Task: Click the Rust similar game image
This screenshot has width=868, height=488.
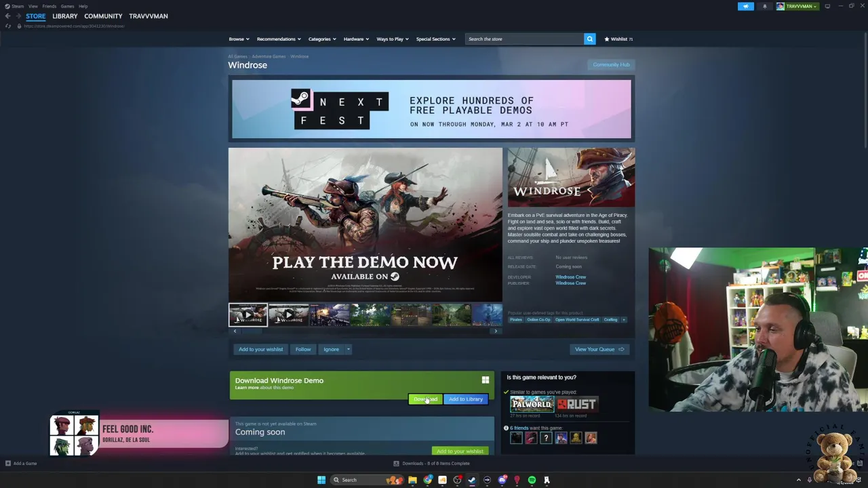Action: tap(576, 405)
